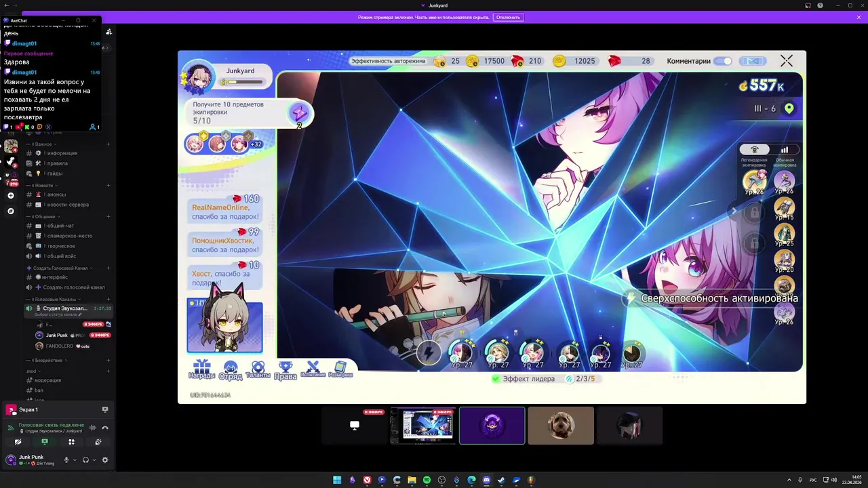Open the модерация channel
868x488 pixels.
pyautogui.click(x=47, y=380)
